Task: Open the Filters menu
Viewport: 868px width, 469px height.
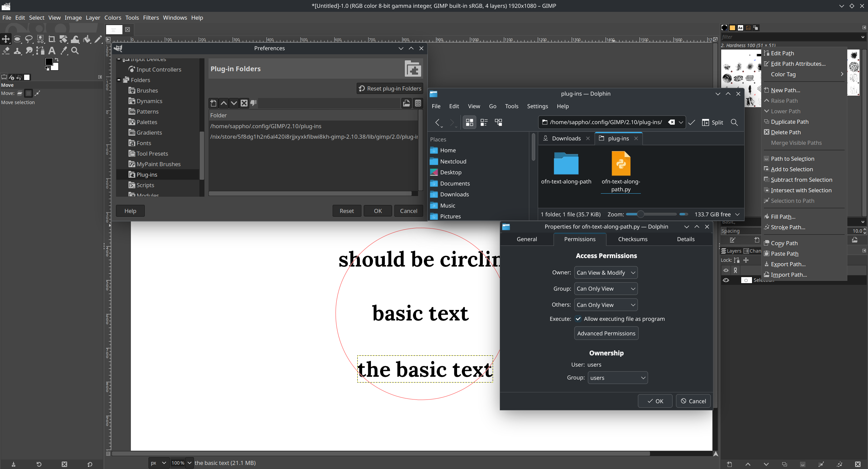Action: point(151,18)
